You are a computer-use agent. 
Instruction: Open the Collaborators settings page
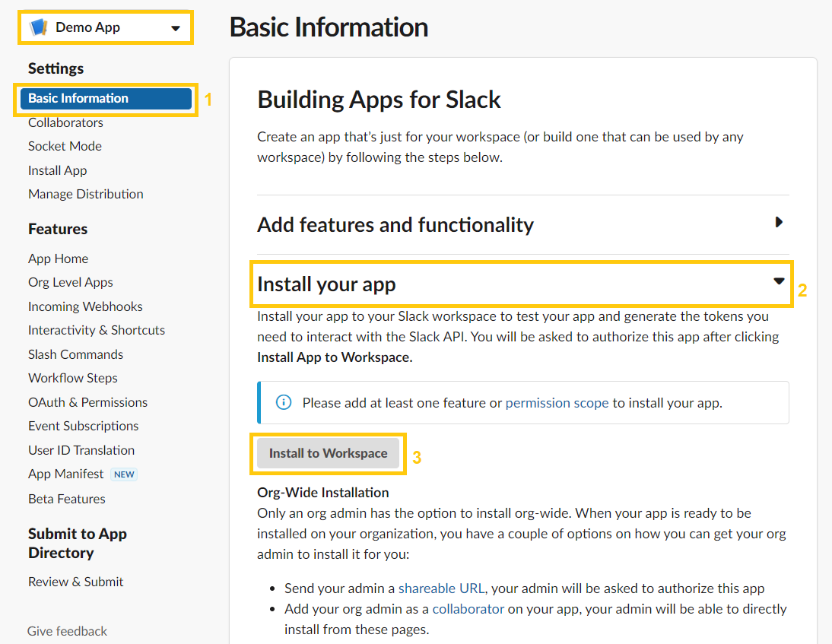tap(65, 122)
